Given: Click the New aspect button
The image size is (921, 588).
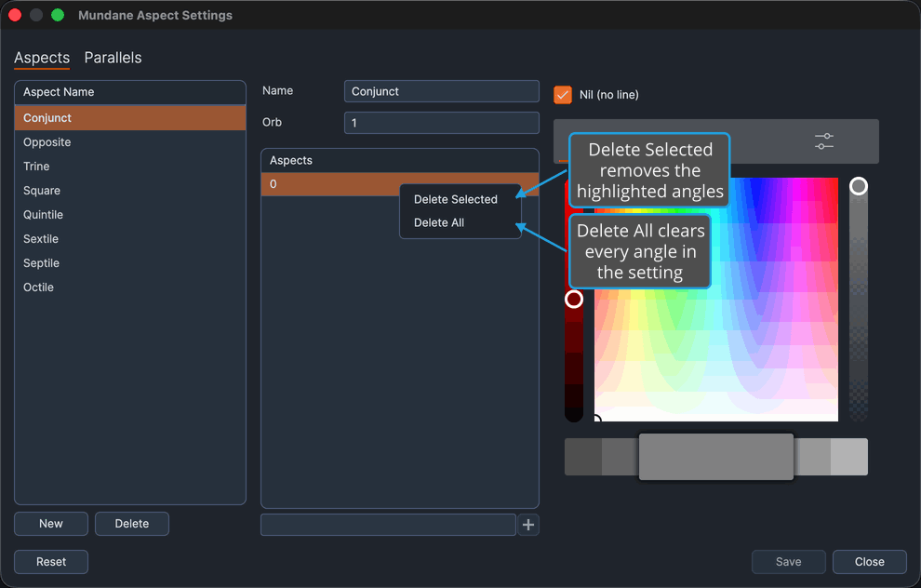Looking at the screenshot, I should (51, 524).
